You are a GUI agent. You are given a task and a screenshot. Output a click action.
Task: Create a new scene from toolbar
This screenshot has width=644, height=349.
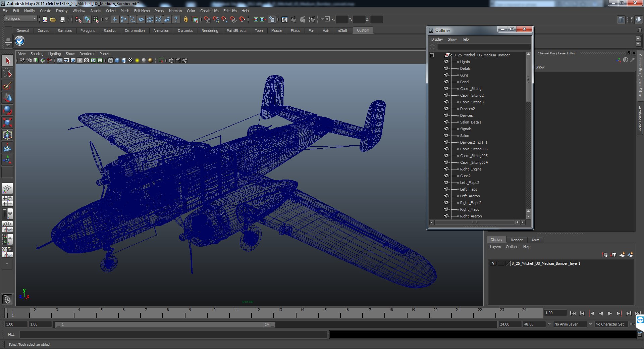45,20
